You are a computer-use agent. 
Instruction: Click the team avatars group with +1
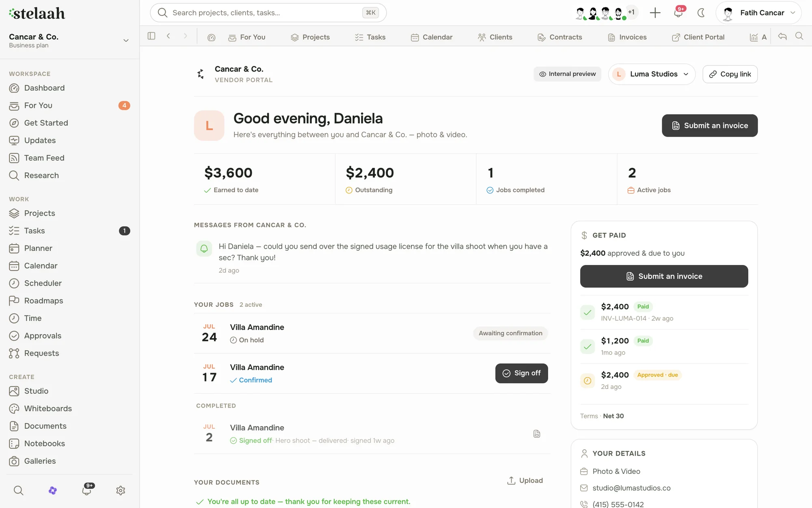click(606, 13)
